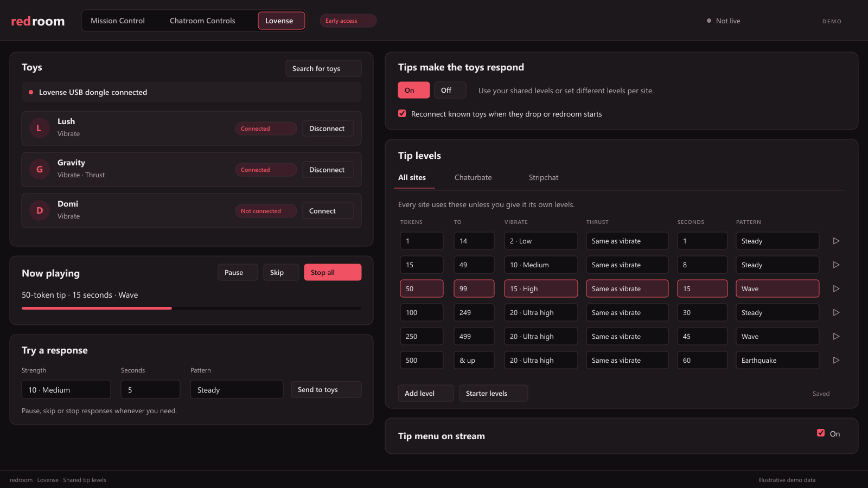Open Pattern dropdown in Try a response
Screen dimensions: 868x488
click(x=237, y=389)
